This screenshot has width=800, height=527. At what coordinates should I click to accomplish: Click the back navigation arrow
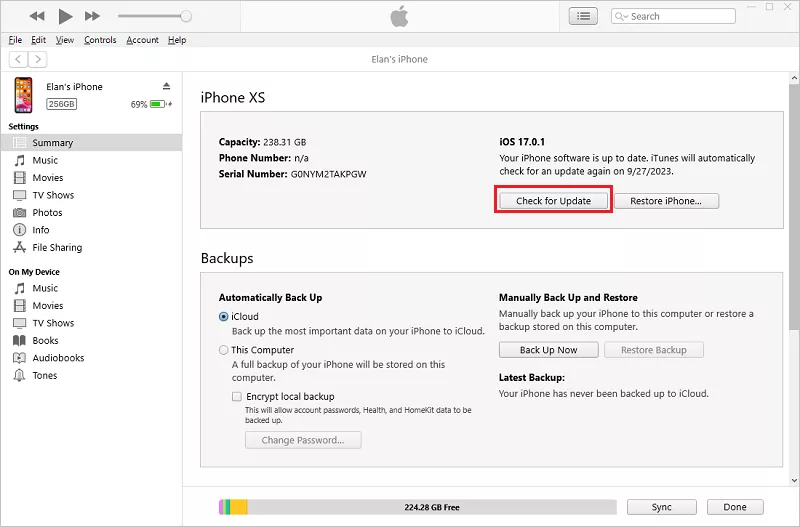18,59
